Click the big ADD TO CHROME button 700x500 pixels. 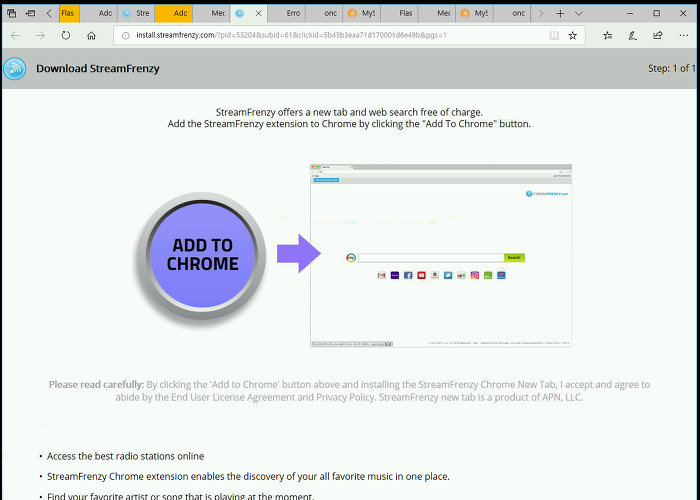201,255
